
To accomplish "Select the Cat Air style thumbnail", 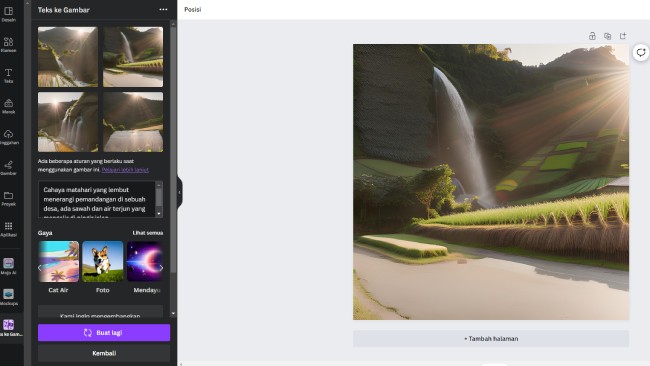I will (58, 262).
